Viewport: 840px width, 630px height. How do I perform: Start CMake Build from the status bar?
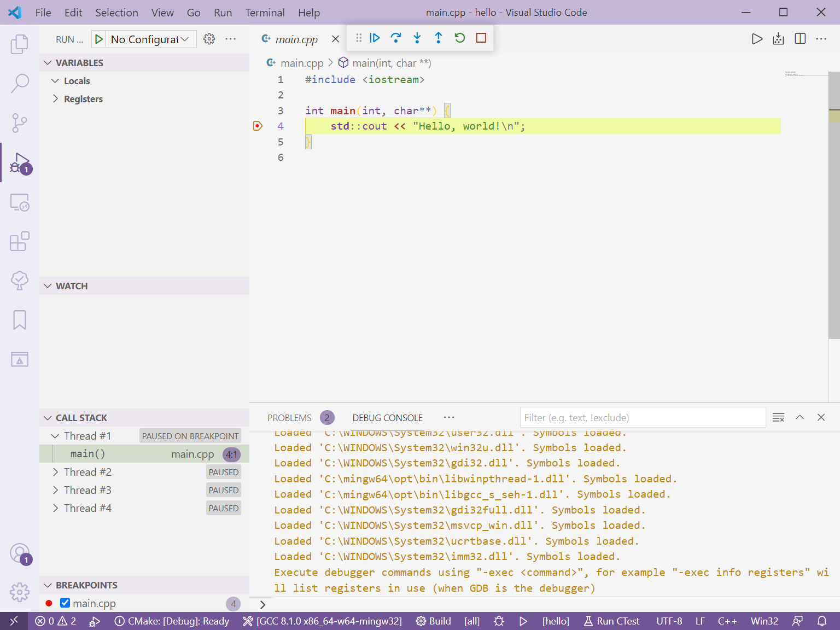tap(433, 621)
